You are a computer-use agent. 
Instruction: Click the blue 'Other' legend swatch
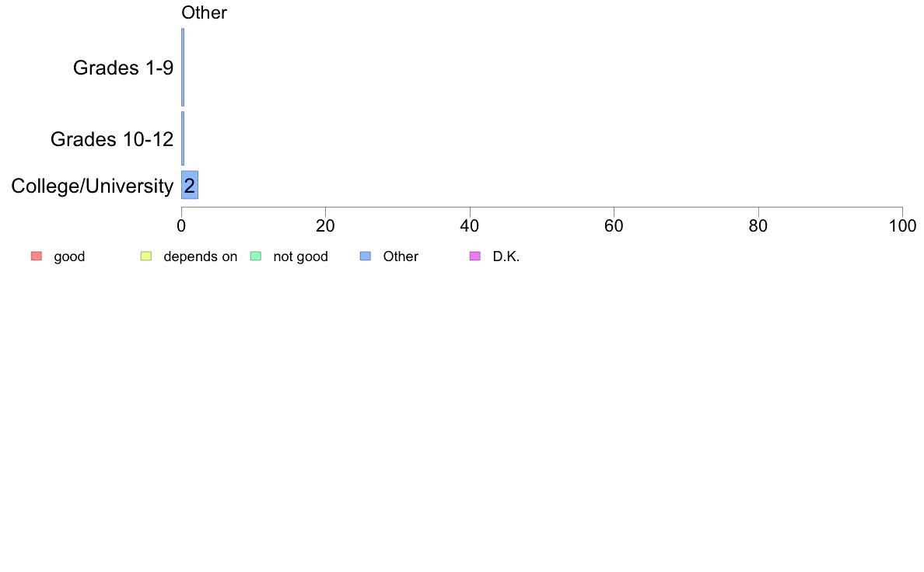click(x=366, y=256)
